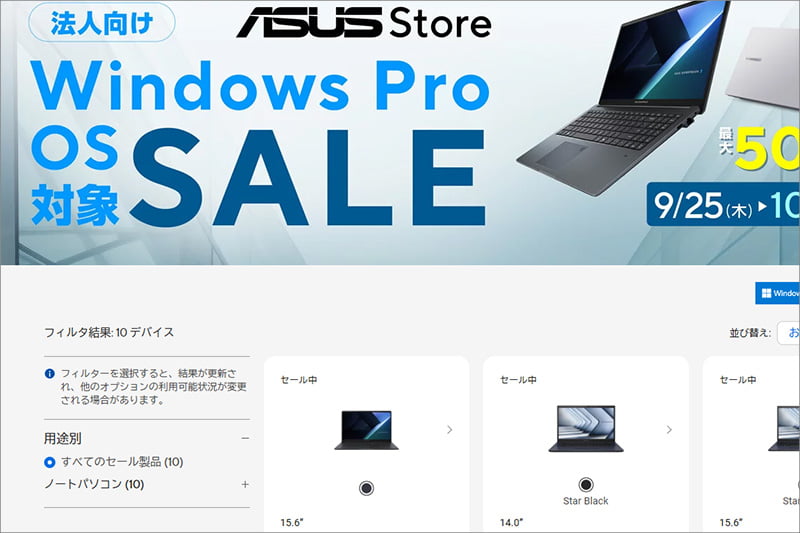Click the 法人向け badge in banner

(102, 23)
